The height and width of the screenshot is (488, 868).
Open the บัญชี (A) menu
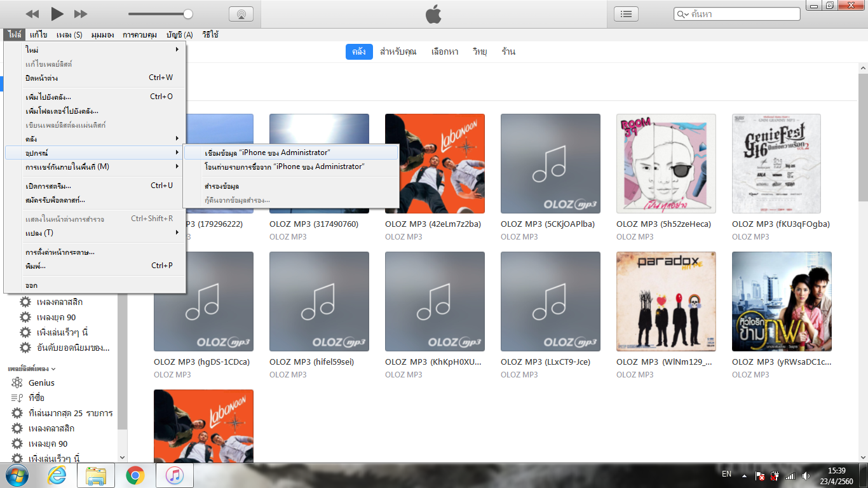tap(180, 35)
